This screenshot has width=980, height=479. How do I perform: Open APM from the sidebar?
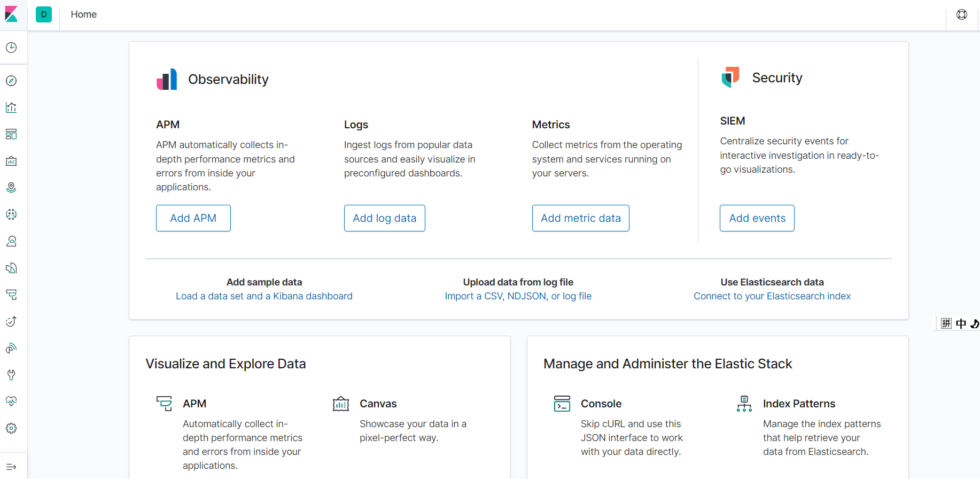pyautogui.click(x=11, y=295)
